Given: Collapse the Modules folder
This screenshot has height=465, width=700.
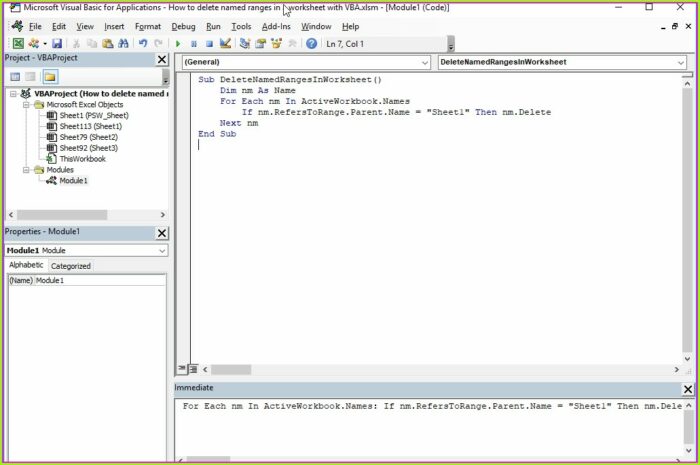Looking at the screenshot, I should pyautogui.click(x=26, y=170).
